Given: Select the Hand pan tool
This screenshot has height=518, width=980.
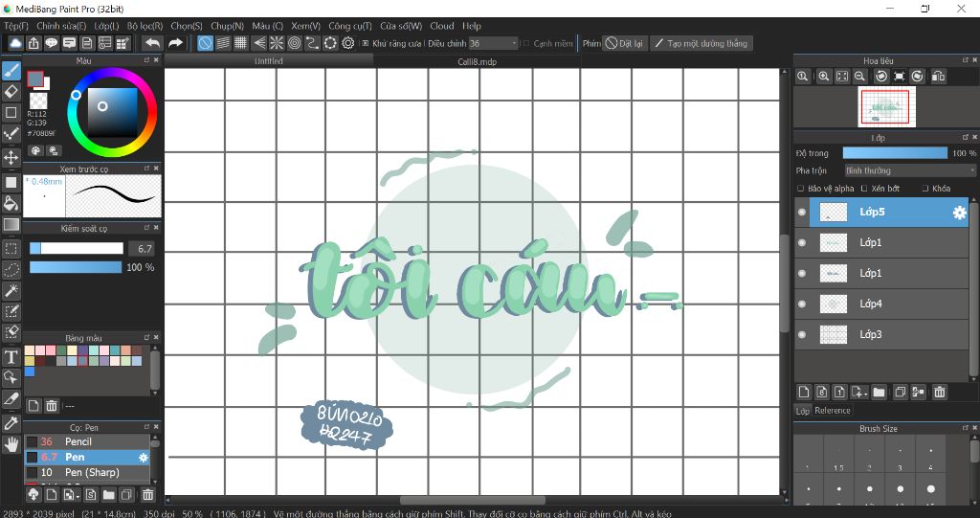Looking at the screenshot, I should click(11, 444).
